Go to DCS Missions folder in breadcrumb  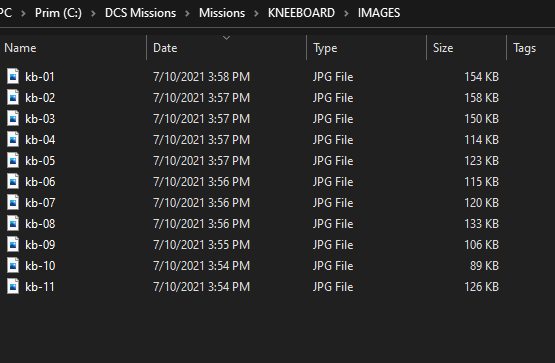coord(140,13)
